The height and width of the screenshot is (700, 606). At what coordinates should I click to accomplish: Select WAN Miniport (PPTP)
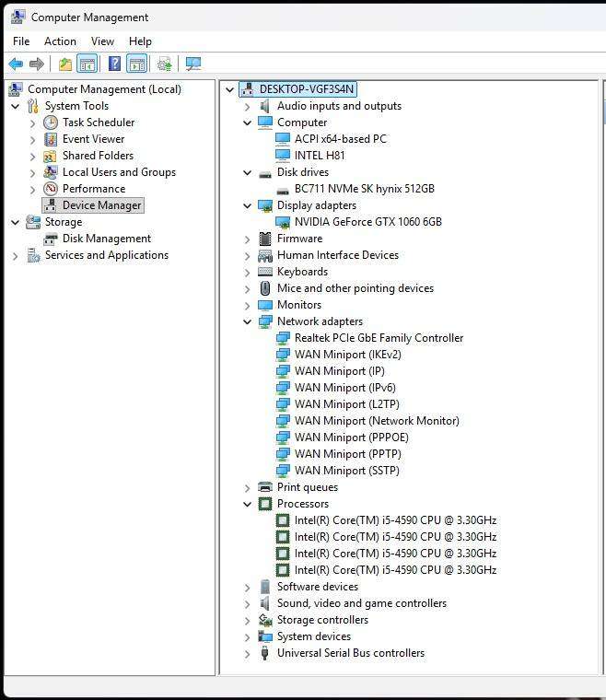point(347,454)
